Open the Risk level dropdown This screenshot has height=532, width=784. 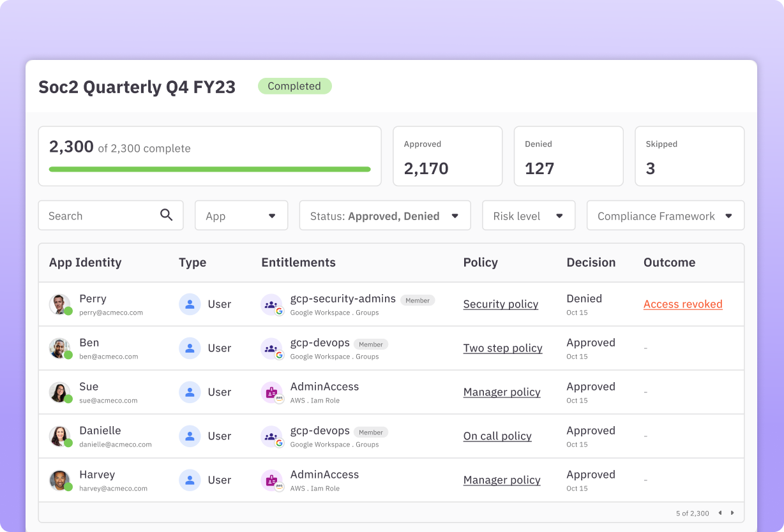(529, 216)
